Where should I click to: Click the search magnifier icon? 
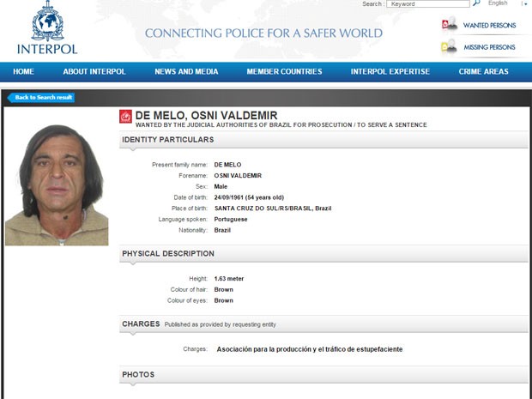click(x=476, y=3)
